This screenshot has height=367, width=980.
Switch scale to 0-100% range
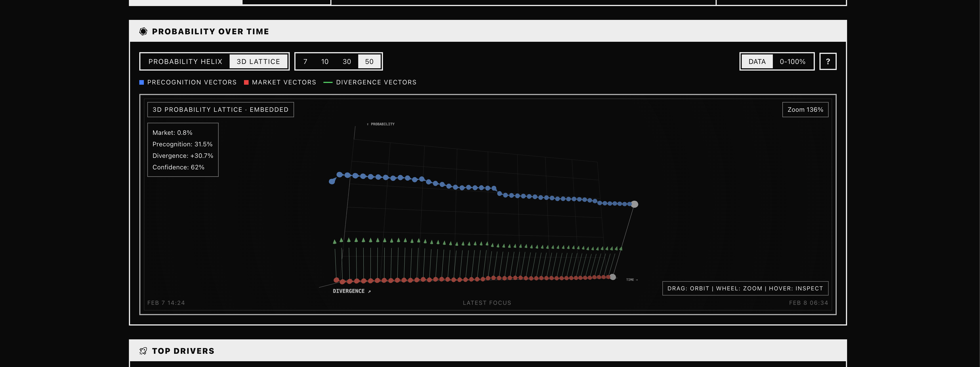792,61
